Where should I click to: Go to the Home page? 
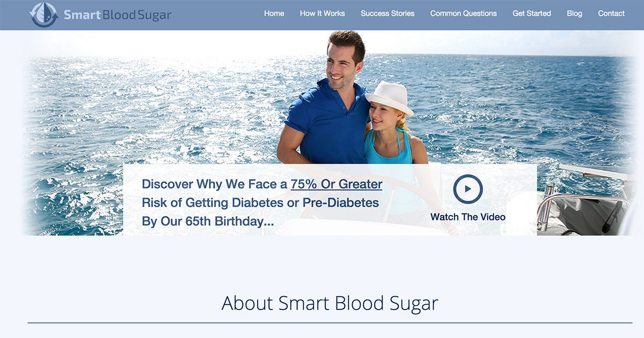point(274,13)
